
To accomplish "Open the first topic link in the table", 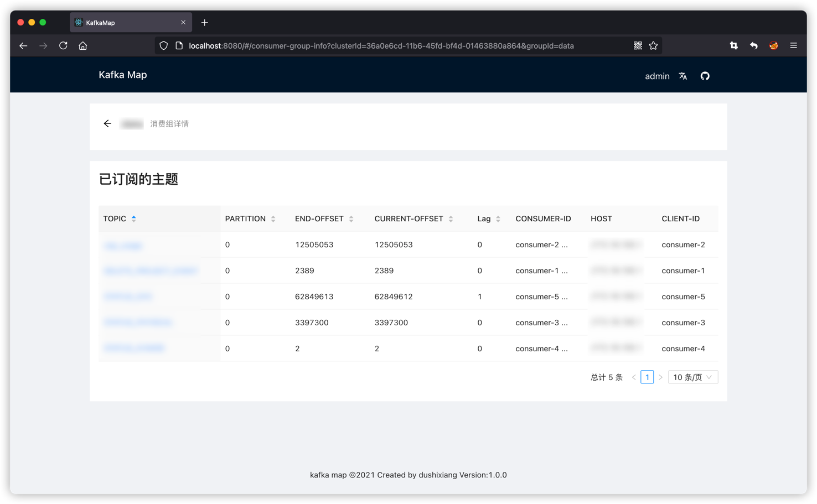I will tap(123, 245).
